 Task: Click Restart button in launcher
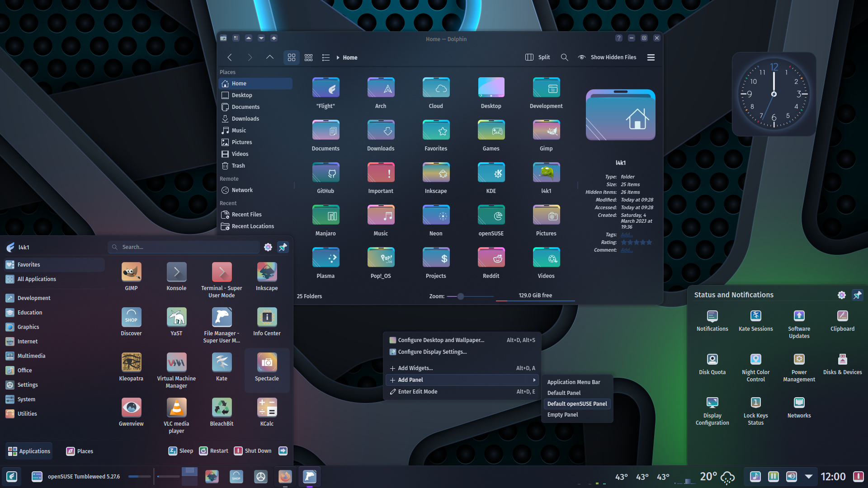click(214, 451)
